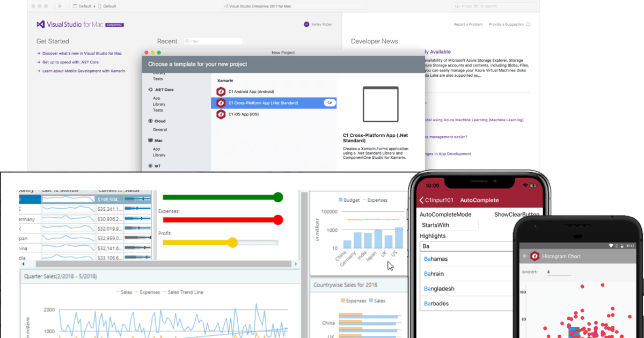Click Report a Problem link
Viewport: 644px width, 338px height.
coord(468,24)
